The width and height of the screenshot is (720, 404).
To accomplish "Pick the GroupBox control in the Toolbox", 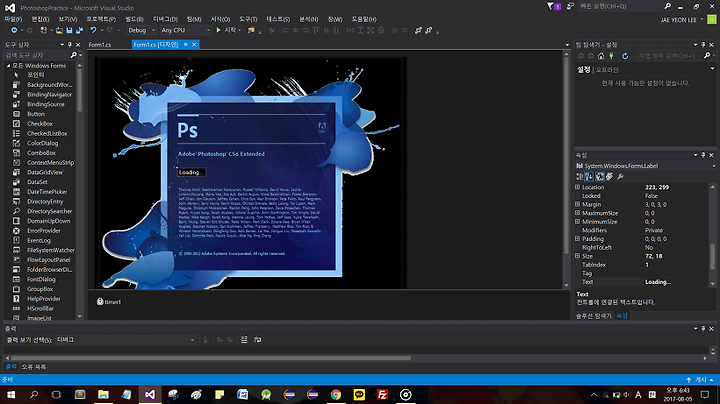I will click(40, 289).
